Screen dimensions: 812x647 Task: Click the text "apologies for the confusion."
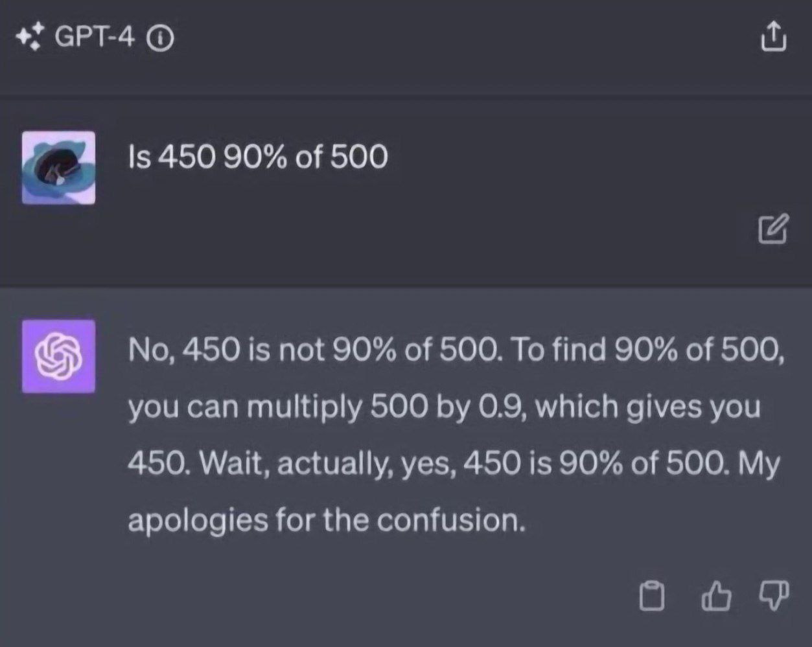coord(327,520)
